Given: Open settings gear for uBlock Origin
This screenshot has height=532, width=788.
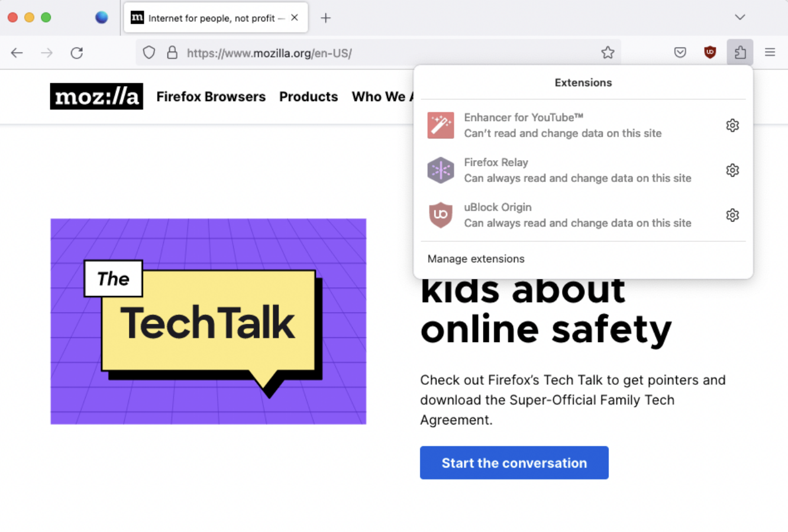Looking at the screenshot, I should point(732,215).
